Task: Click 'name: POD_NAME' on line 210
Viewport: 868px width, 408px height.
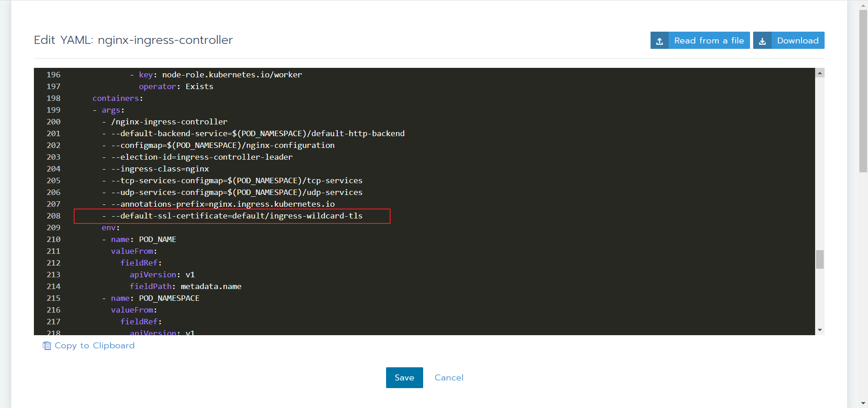Action: click(x=144, y=239)
